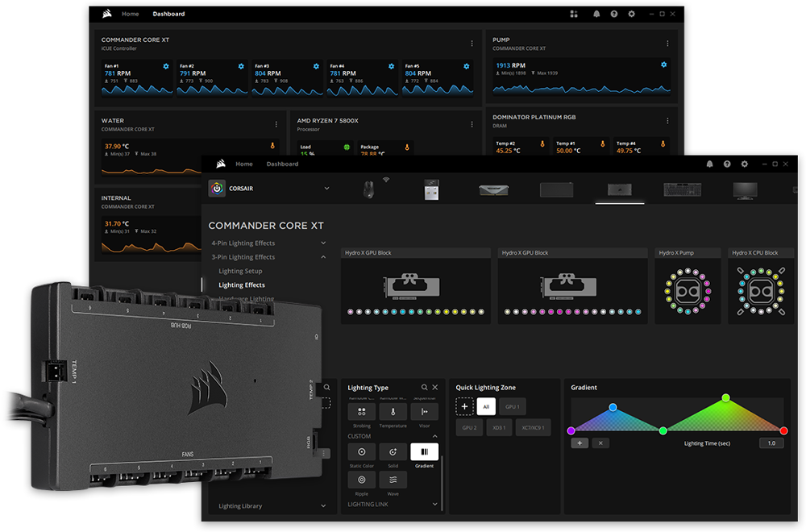Open Lighting Setup in the sidebar
Screen dimensions: 806x532
click(x=240, y=271)
